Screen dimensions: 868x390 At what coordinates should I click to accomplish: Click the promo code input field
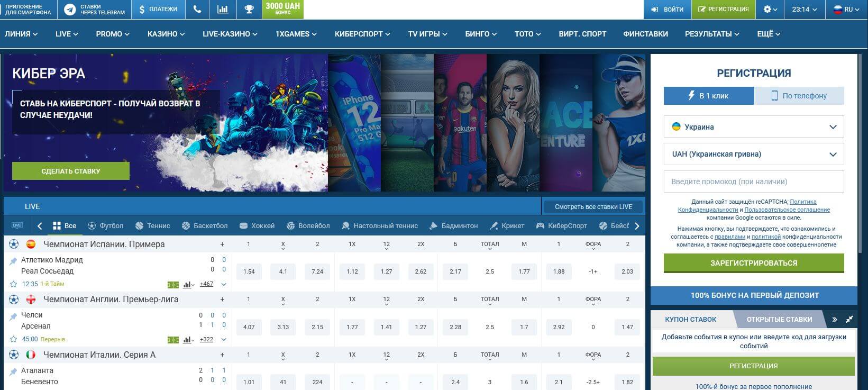[x=753, y=182]
